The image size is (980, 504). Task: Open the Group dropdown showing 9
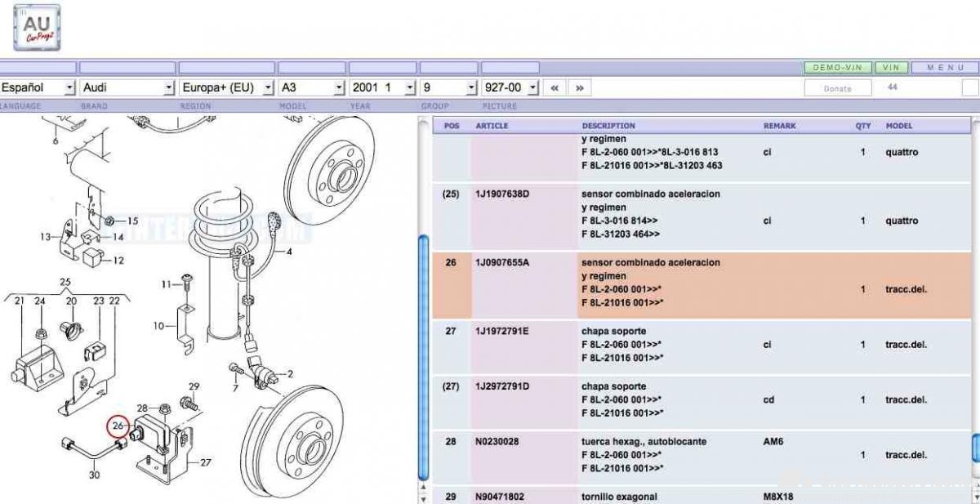tap(448, 87)
